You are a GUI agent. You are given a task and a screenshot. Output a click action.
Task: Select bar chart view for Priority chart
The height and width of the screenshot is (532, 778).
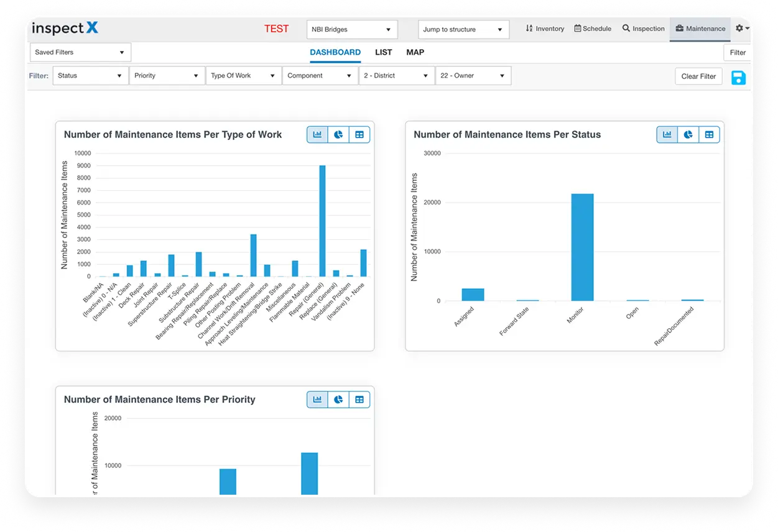pos(317,399)
